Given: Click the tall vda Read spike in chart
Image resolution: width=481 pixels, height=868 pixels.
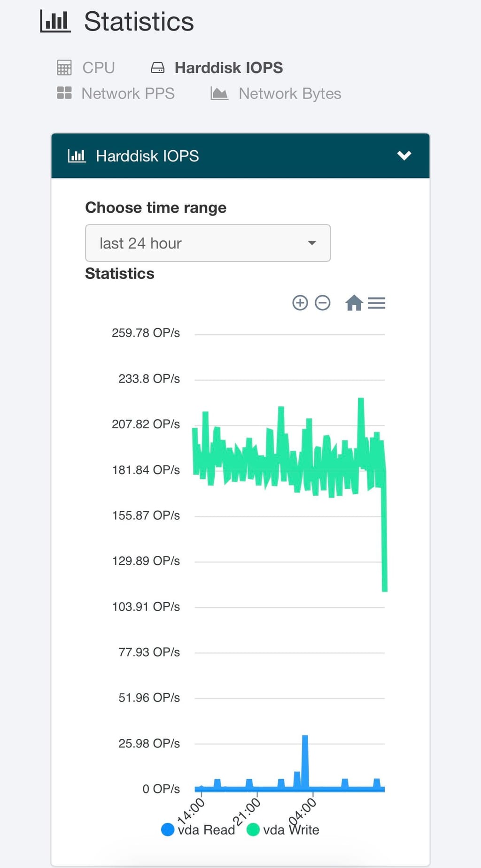Looking at the screenshot, I should (x=305, y=760).
